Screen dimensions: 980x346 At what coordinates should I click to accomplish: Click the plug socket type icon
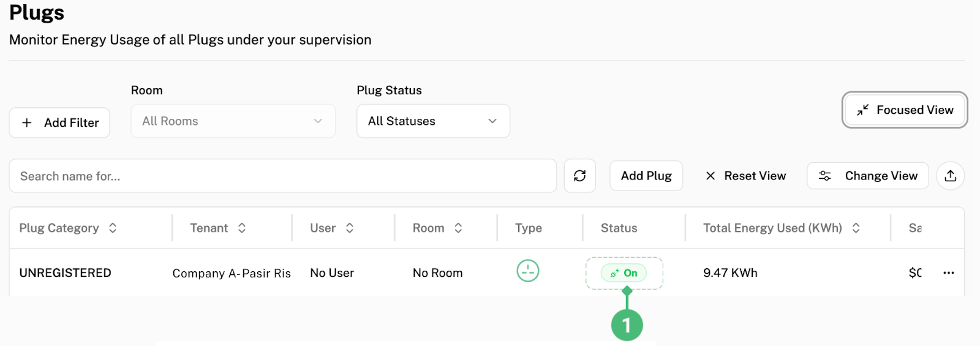527,271
